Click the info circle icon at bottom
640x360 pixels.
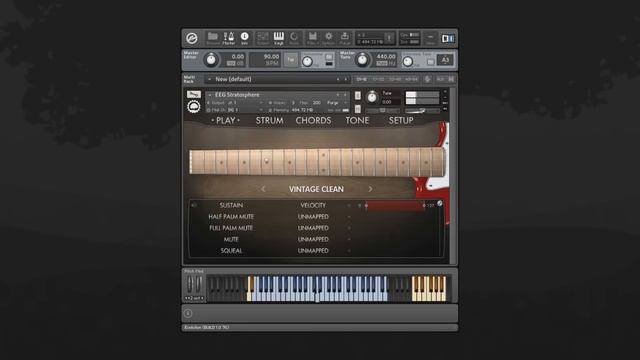click(x=188, y=313)
